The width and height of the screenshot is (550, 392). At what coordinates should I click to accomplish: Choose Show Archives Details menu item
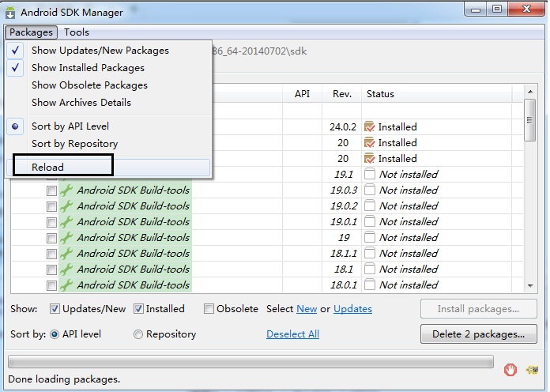(x=108, y=103)
